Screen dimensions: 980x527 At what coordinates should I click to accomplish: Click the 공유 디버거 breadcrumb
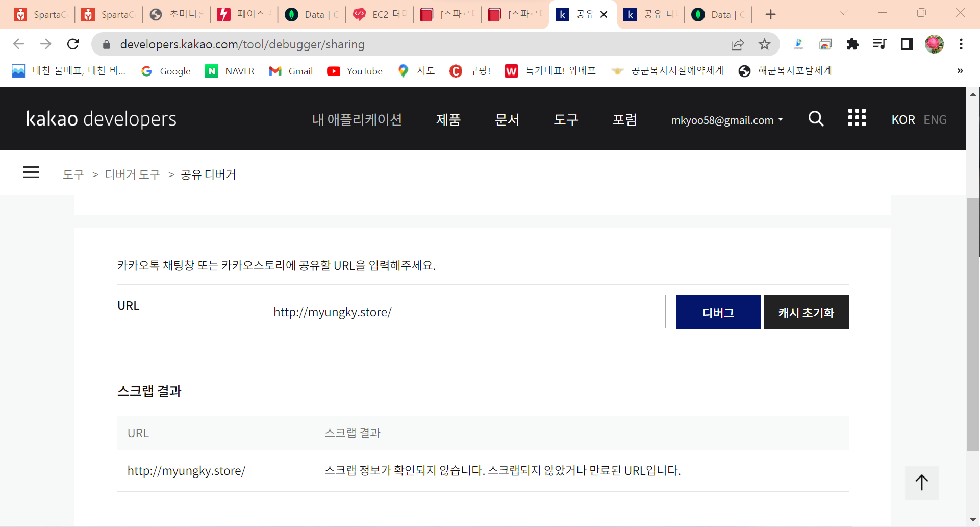click(208, 174)
